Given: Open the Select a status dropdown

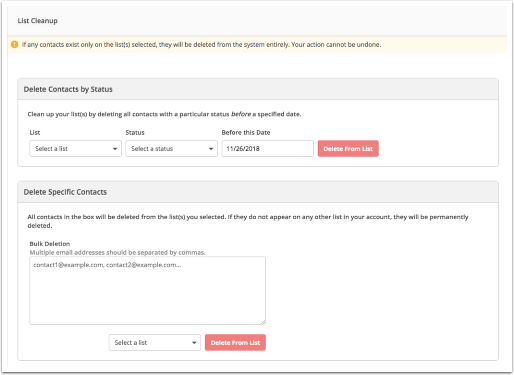Looking at the screenshot, I should [171, 149].
